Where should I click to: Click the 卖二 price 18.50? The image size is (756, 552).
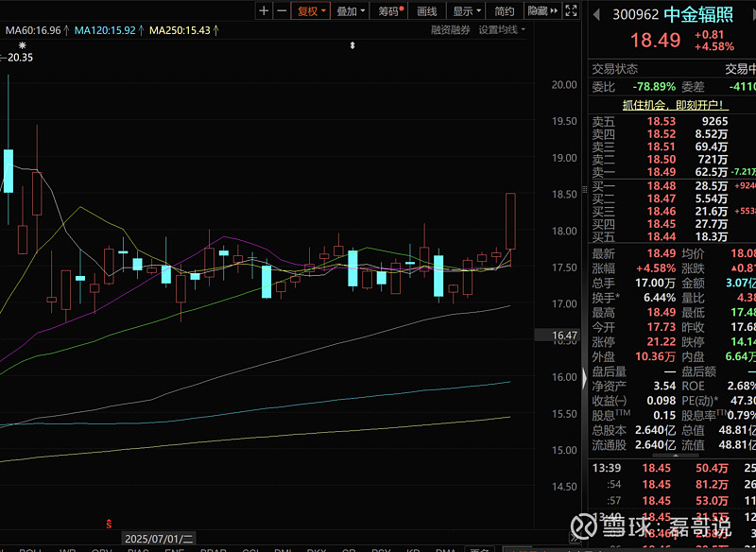[x=661, y=160]
